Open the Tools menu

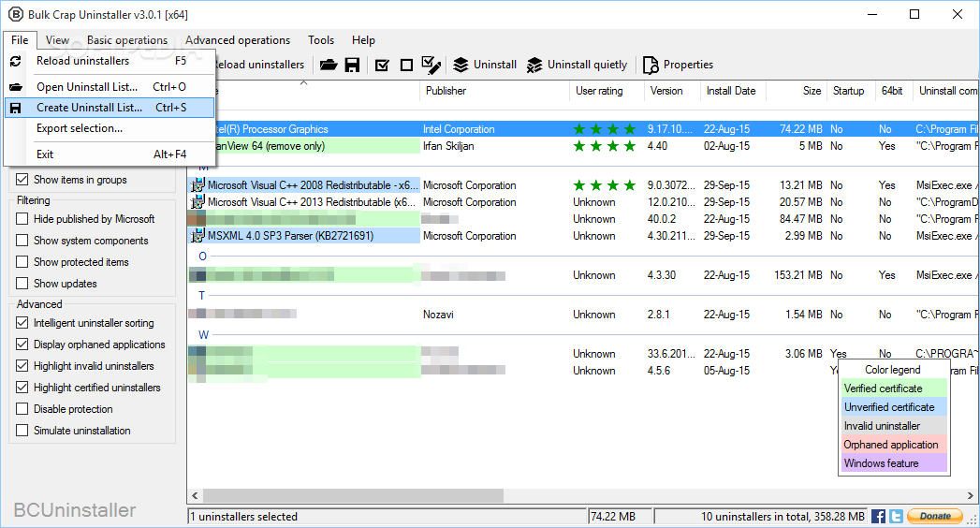(321, 40)
